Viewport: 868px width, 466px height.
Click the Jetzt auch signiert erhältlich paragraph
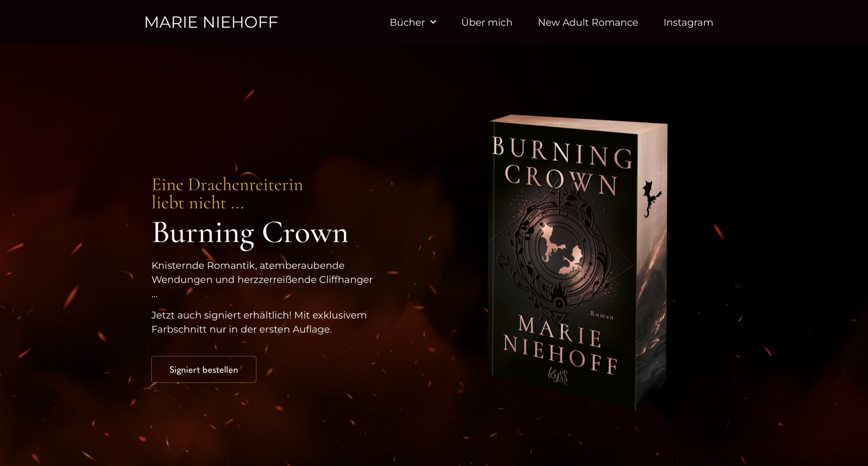pyautogui.click(x=259, y=322)
